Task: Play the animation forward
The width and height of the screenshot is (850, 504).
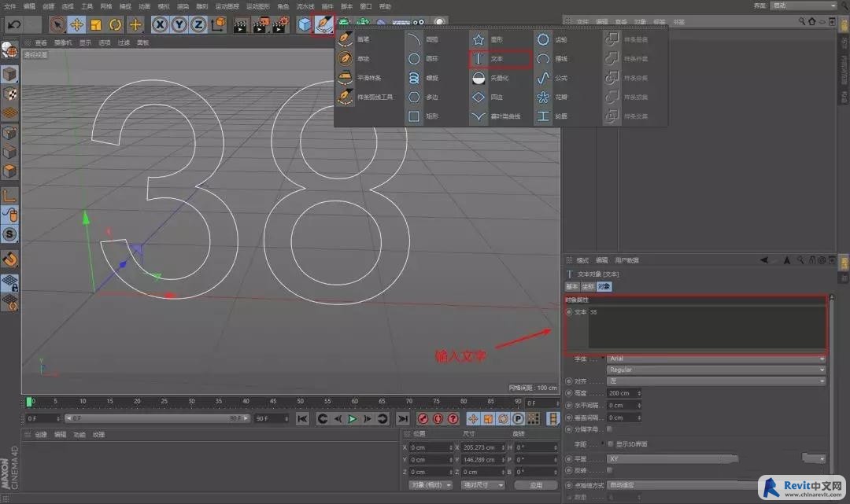Action: [353, 418]
